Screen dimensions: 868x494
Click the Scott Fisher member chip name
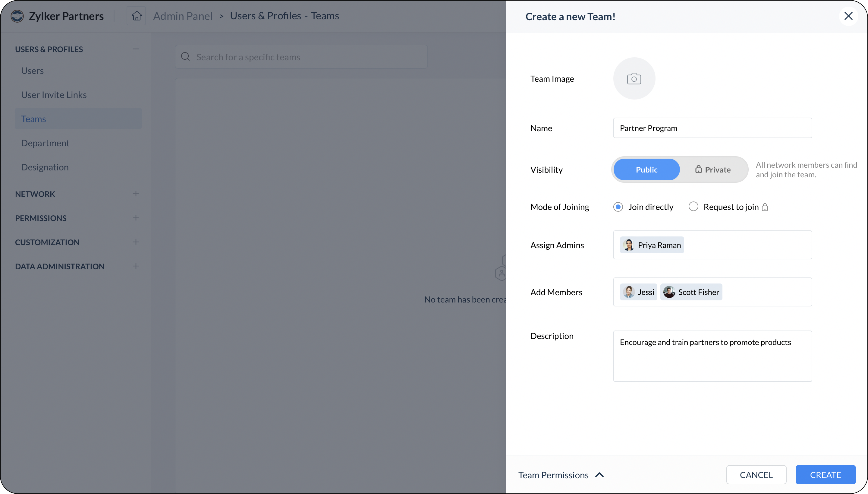pos(699,292)
